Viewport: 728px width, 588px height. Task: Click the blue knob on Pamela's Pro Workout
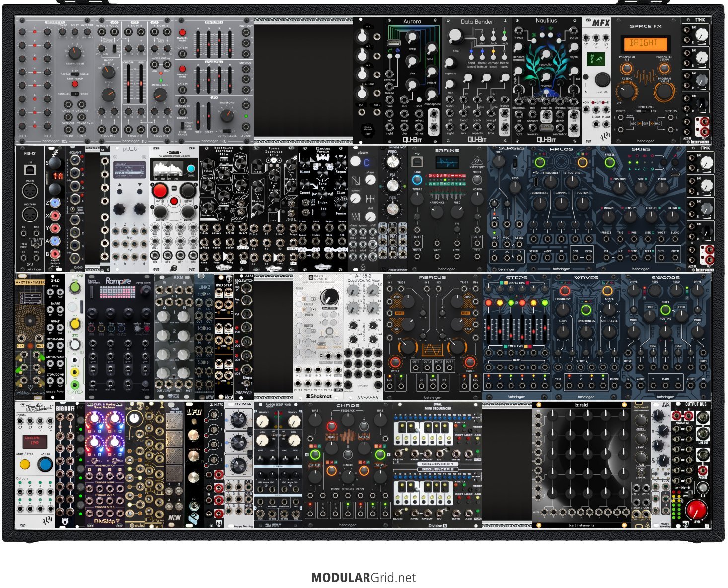pos(45,465)
